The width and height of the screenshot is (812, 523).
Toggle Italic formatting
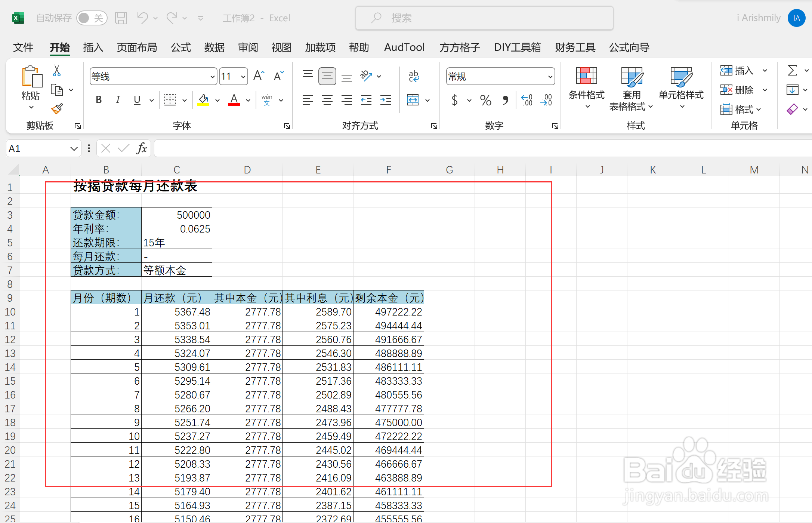point(118,100)
